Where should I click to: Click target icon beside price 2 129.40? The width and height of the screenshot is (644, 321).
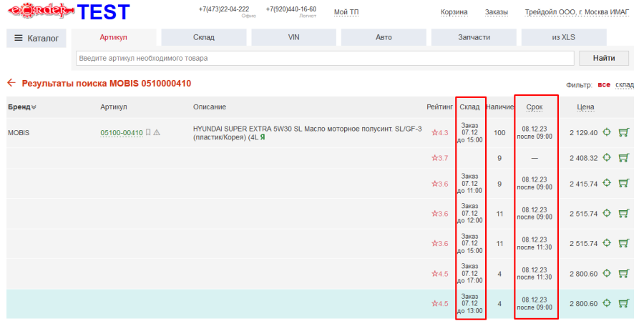pos(607,132)
